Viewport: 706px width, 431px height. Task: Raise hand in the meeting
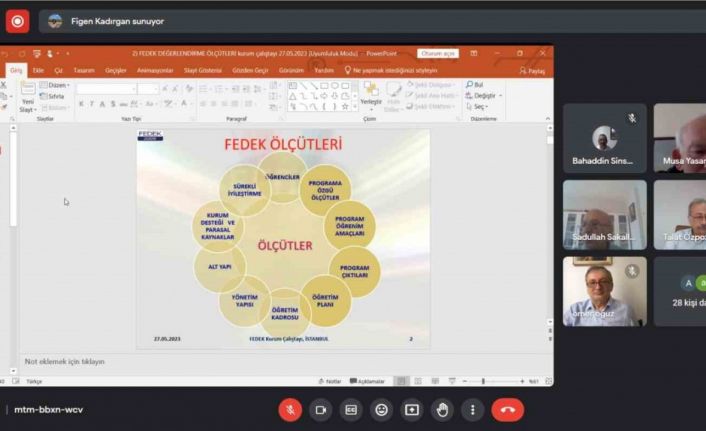tap(442, 410)
